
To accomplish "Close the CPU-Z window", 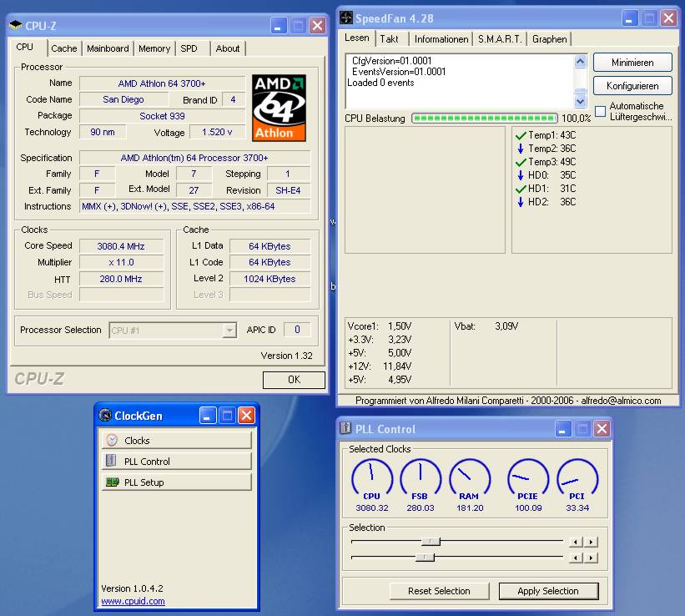I will [318, 26].
